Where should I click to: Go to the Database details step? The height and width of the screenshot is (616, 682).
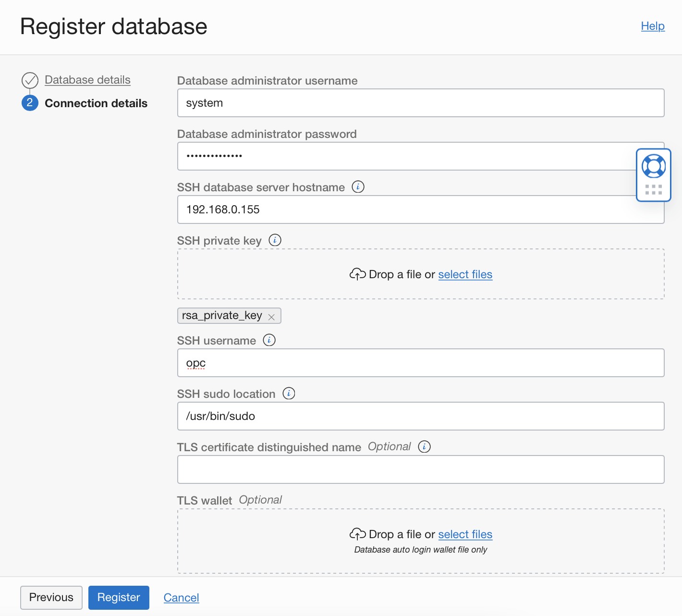pyautogui.click(x=87, y=80)
